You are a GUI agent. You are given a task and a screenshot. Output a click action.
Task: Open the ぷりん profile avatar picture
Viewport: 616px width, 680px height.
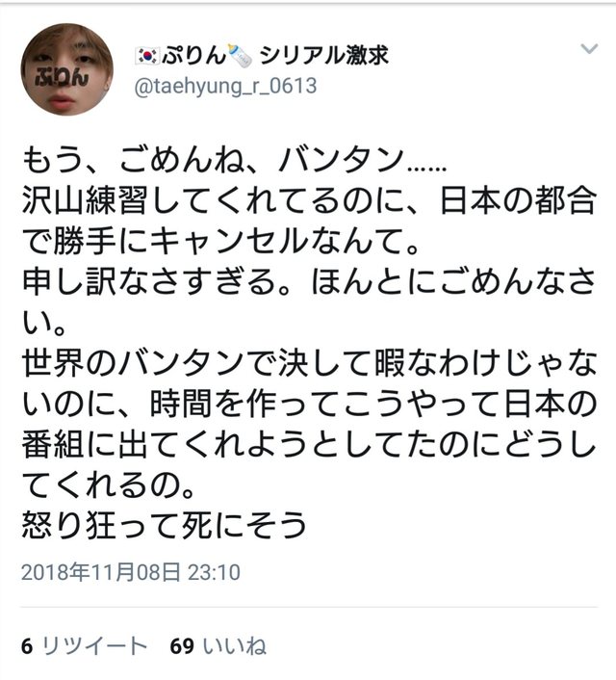(x=67, y=69)
